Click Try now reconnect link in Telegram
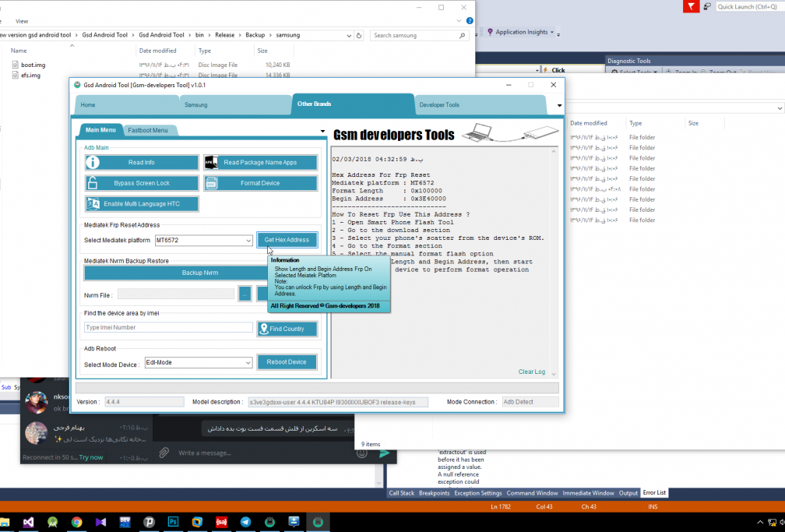The image size is (785, 532). tap(91, 457)
